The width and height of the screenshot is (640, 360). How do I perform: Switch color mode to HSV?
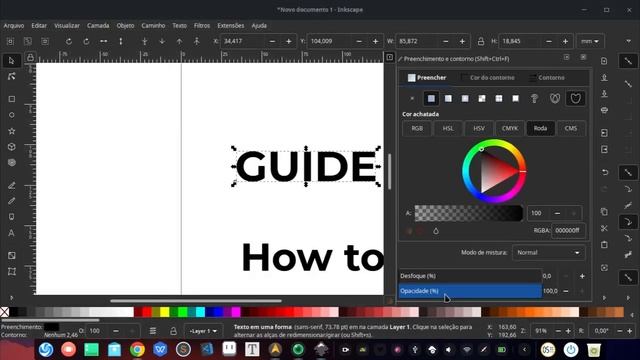479,128
